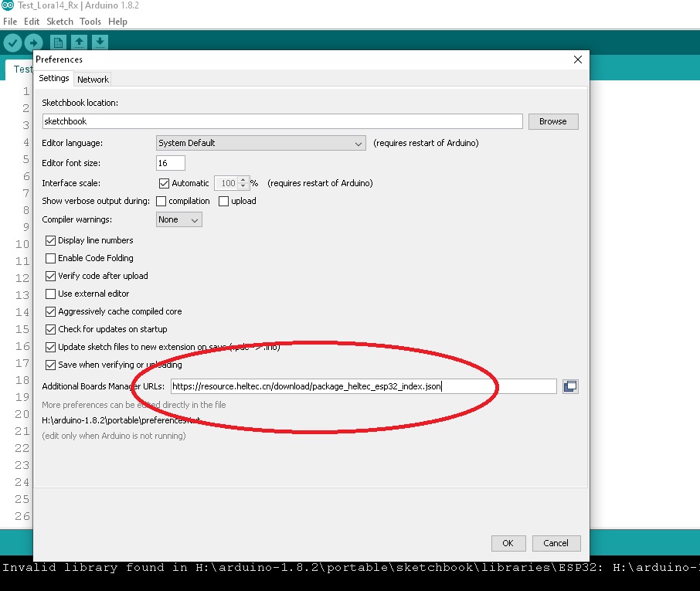700x591 pixels.
Task: Enable verbose output during upload
Action: click(x=223, y=202)
